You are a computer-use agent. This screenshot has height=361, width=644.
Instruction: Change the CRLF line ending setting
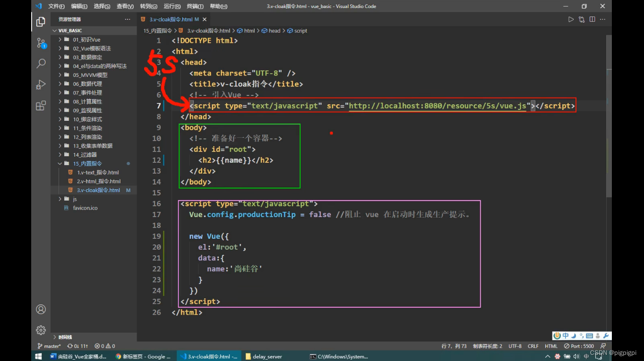pyautogui.click(x=533, y=346)
